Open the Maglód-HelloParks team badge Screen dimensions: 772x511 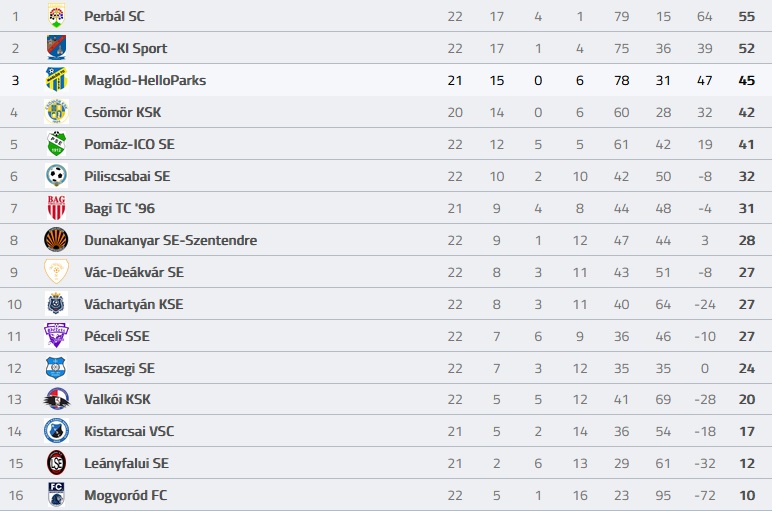tap(57, 80)
